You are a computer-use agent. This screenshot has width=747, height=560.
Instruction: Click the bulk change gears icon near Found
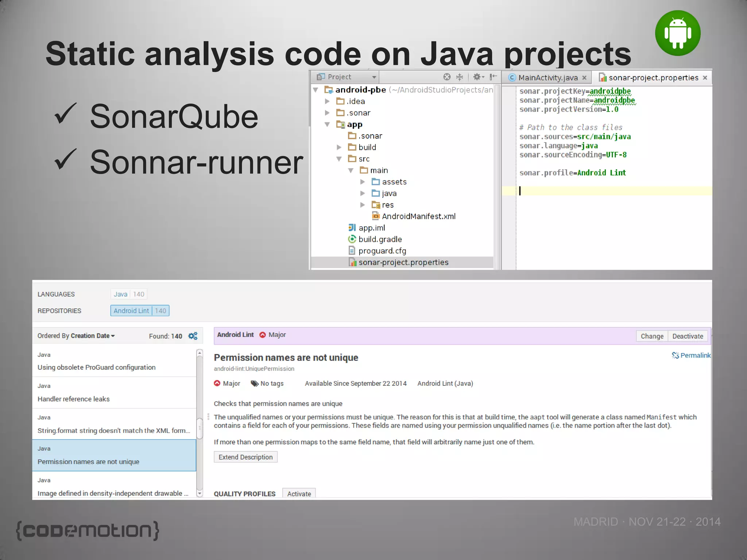pos(193,336)
